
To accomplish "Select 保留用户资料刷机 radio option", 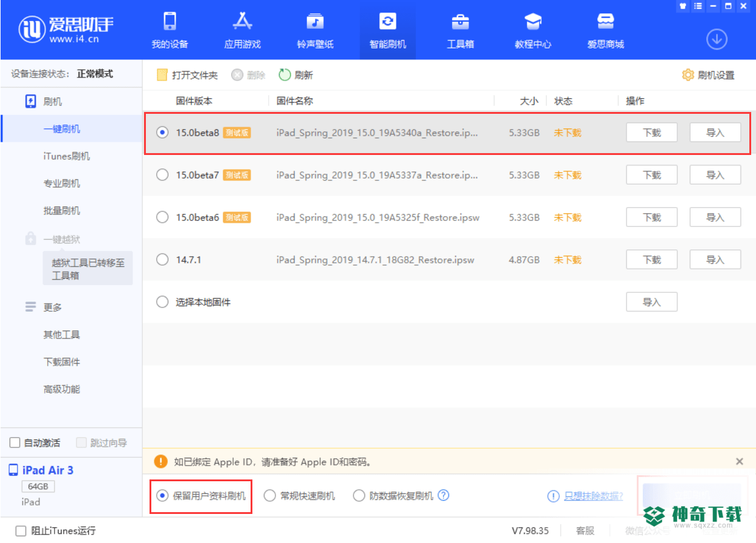I will pos(162,496).
